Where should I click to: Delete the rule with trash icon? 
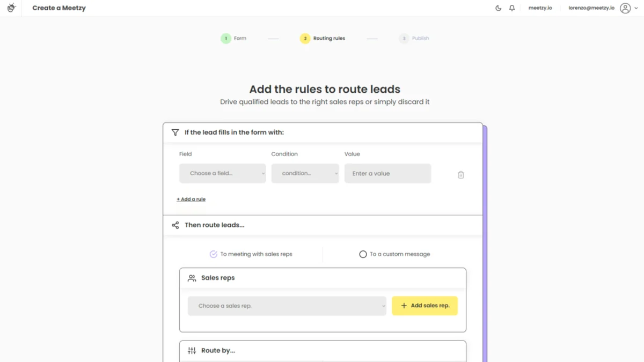[460, 175]
